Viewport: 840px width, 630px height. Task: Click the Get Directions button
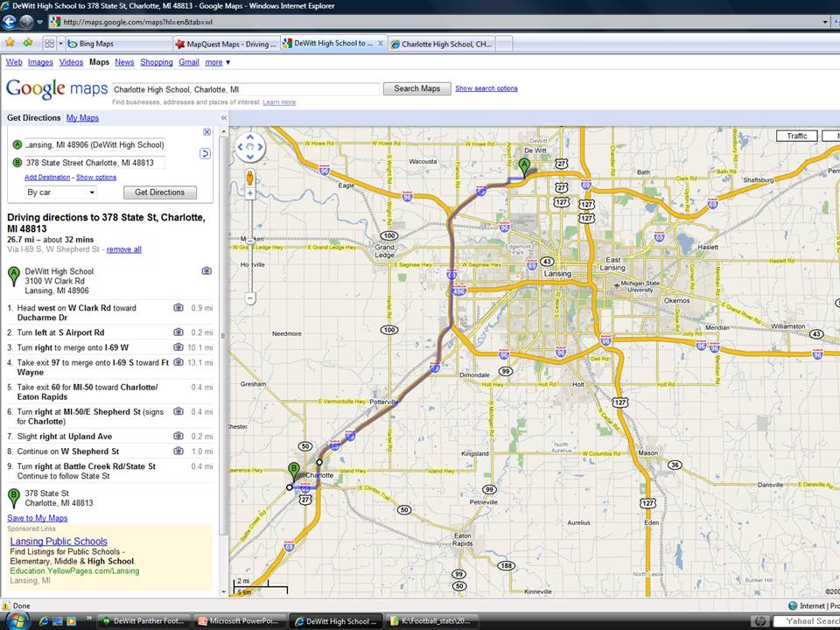point(159,192)
